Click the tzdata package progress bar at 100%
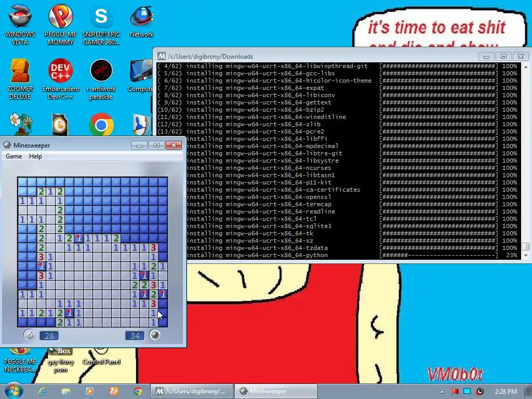 click(438, 248)
